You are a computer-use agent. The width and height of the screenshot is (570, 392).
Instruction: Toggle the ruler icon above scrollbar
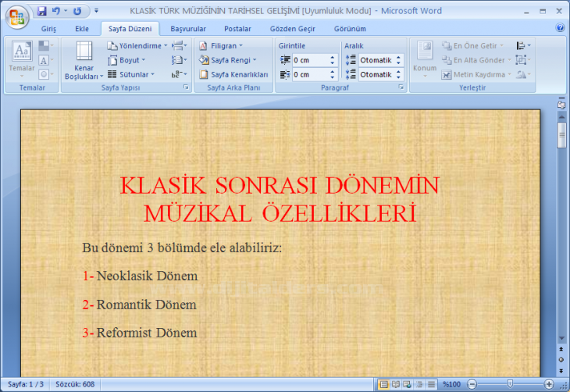coord(561,105)
